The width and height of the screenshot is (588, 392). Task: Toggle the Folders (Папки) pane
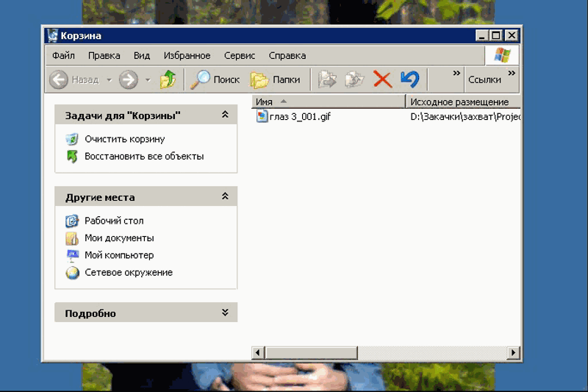click(x=275, y=79)
